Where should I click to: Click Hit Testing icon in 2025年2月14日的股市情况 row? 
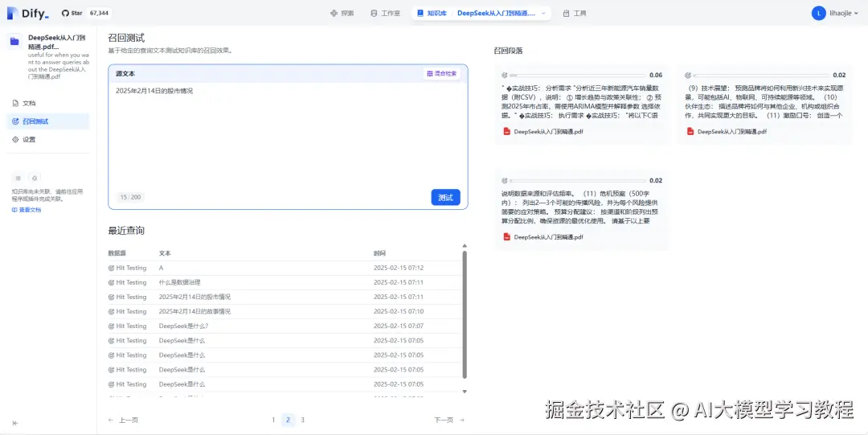point(111,297)
